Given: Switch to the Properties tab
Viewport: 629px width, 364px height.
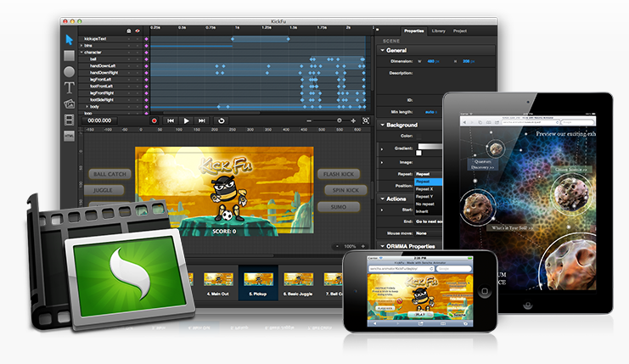Looking at the screenshot, I should point(413,31).
